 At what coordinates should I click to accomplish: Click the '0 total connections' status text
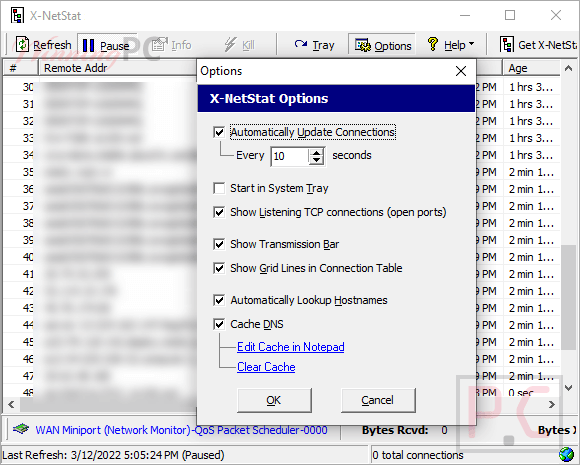(x=418, y=455)
